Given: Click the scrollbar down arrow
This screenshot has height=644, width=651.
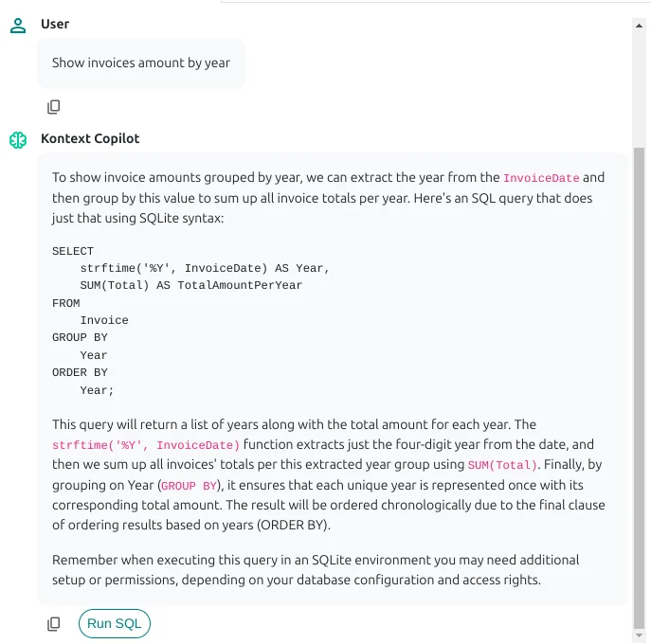Looking at the screenshot, I should pos(640,635).
